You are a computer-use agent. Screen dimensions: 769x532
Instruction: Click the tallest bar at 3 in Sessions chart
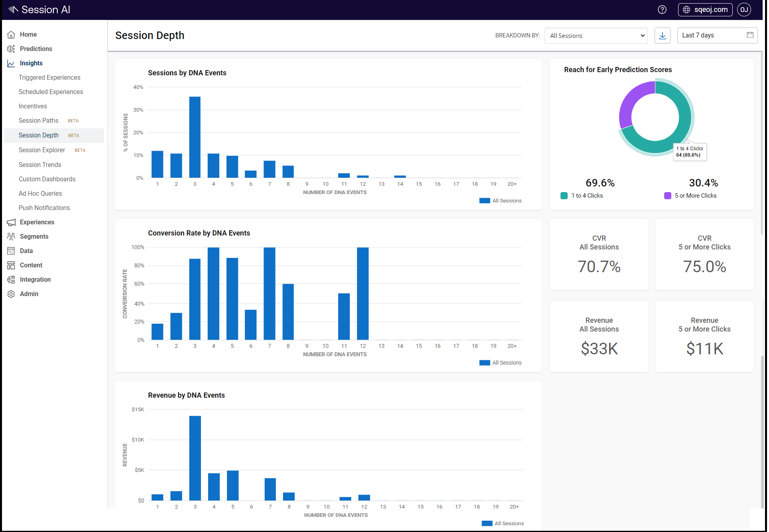[195, 137]
